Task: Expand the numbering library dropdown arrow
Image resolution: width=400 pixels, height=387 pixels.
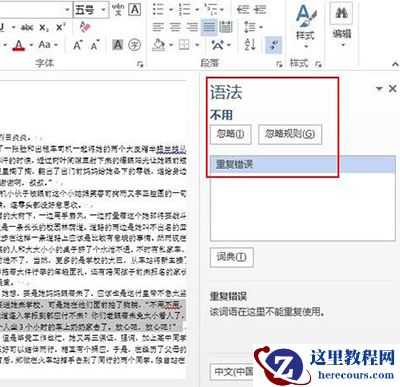Action: (x=197, y=10)
